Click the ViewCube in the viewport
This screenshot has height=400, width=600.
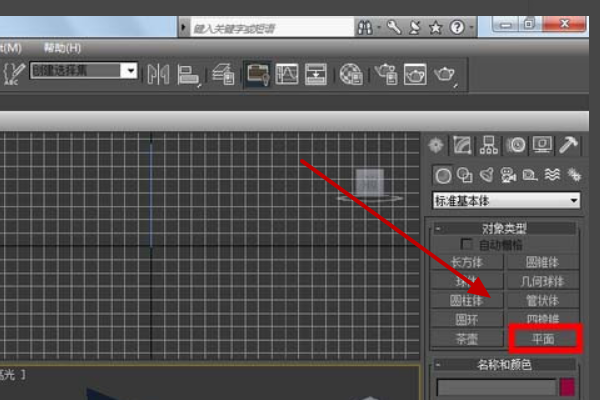(370, 185)
